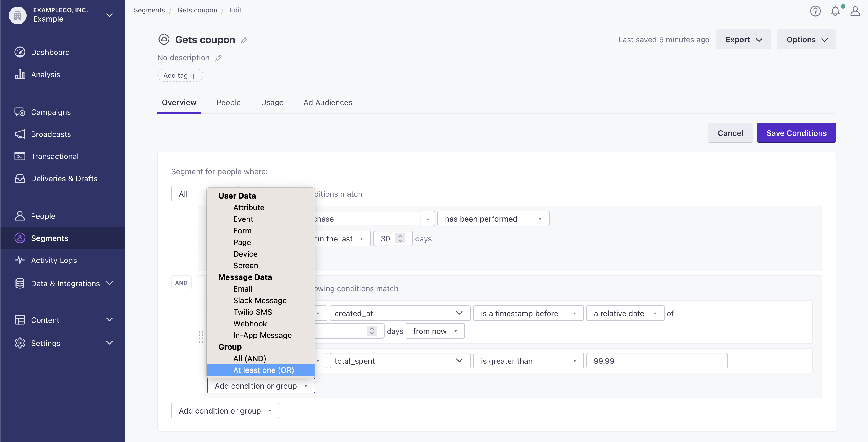The image size is (868, 442).
Task: Click pencil icon beside No description
Action: click(218, 58)
